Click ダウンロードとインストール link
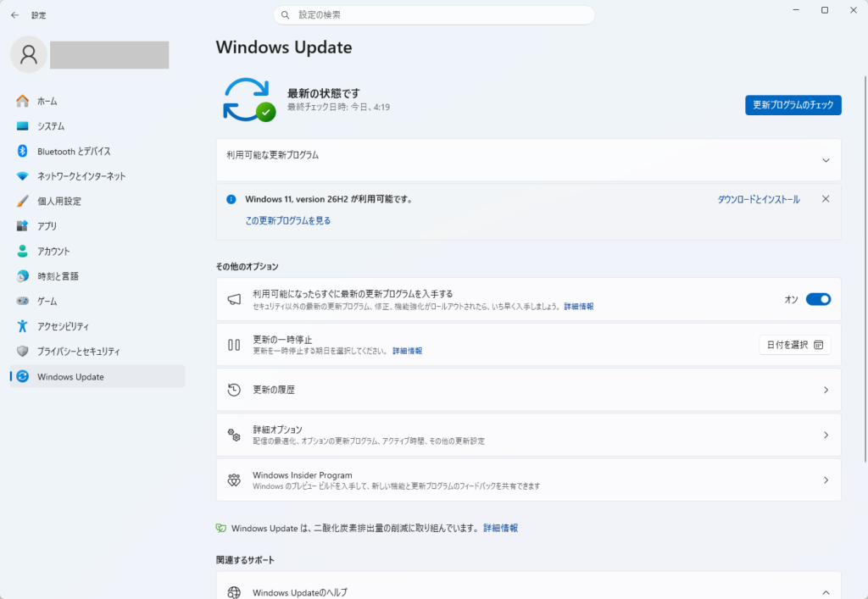The image size is (868, 599). 759,200
